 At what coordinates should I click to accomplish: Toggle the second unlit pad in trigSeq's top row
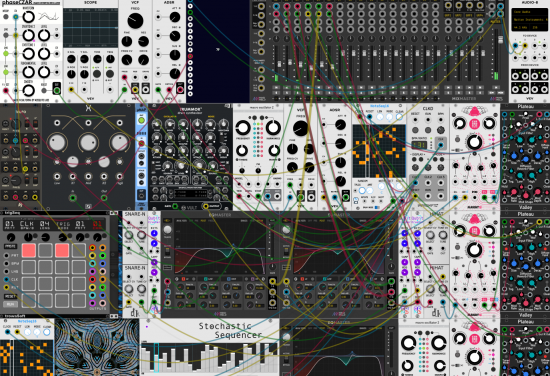79,250
